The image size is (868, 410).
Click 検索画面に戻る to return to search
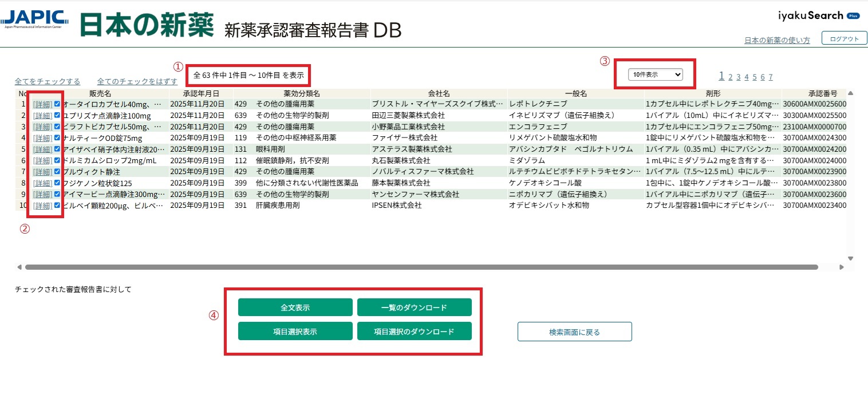[575, 332]
